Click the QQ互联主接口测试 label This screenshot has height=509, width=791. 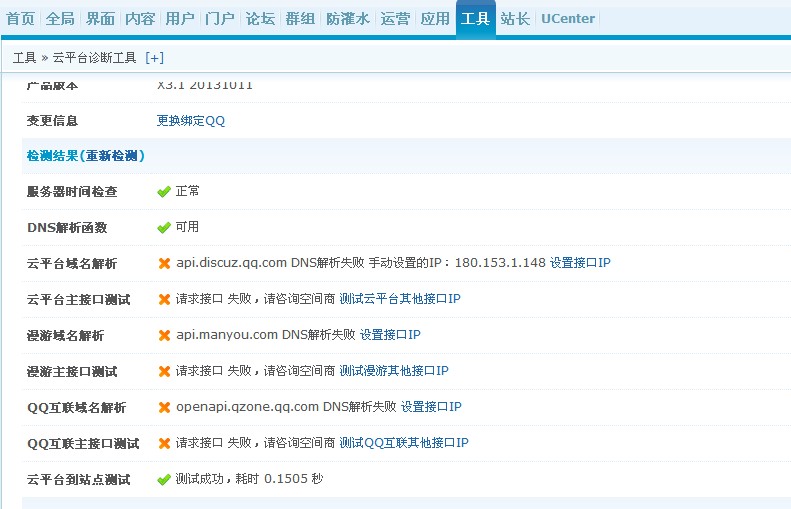83,444
